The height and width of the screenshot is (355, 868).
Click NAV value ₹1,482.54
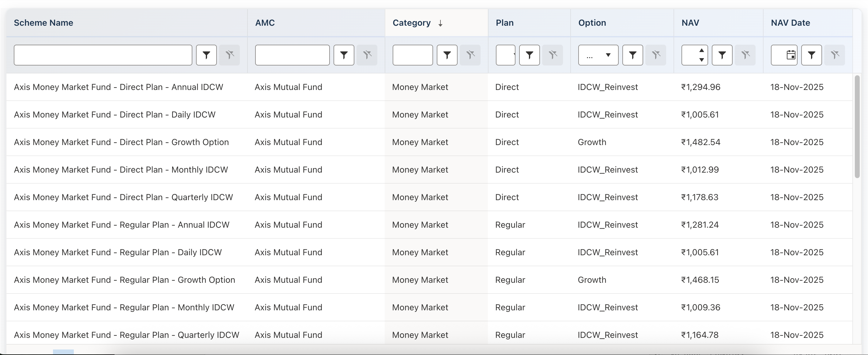pyautogui.click(x=700, y=142)
